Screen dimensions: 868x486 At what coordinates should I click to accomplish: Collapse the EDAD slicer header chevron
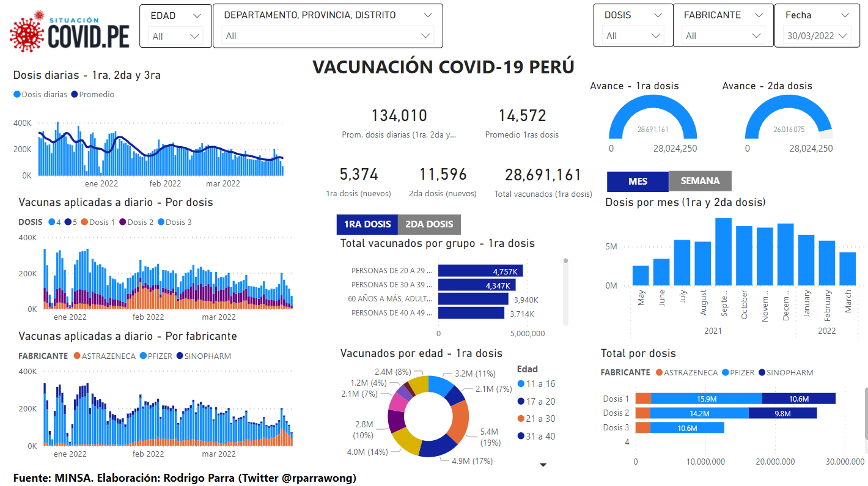(196, 15)
